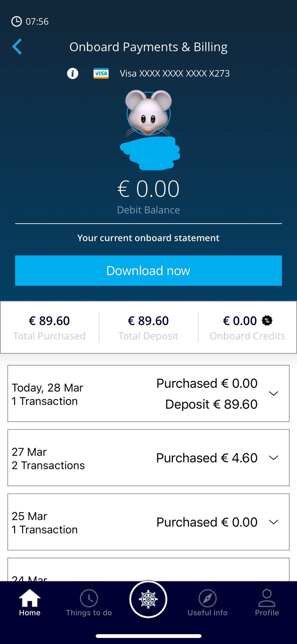Go to the Home tab
The image size is (297, 644).
tap(30, 603)
